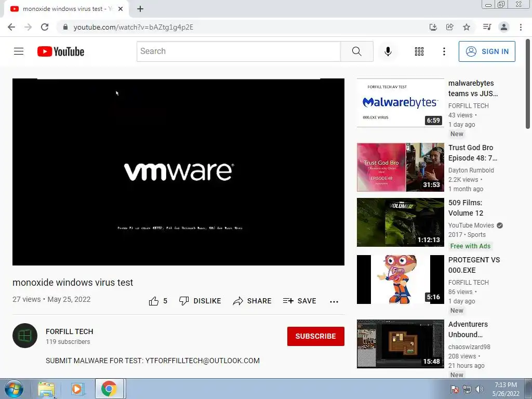Open 509 Films: Volume 12 thumbnail
Image resolution: width=532 pixels, height=399 pixels.
pos(401,222)
